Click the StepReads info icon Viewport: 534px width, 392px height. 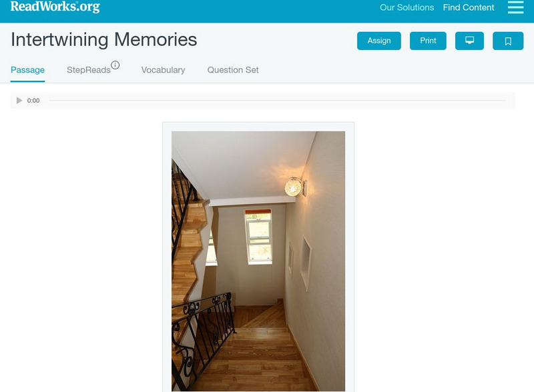(x=115, y=65)
